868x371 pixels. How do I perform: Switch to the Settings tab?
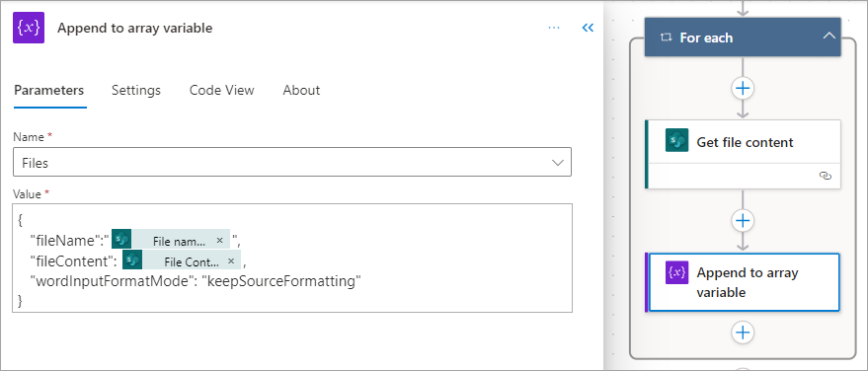coord(136,90)
